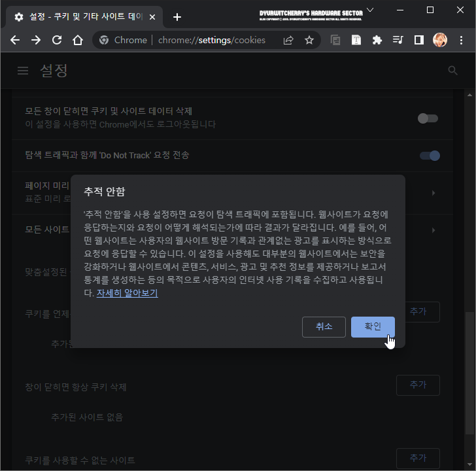Click 취소 in the dialog
This screenshot has height=471, width=476.
[x=324, y=327]
